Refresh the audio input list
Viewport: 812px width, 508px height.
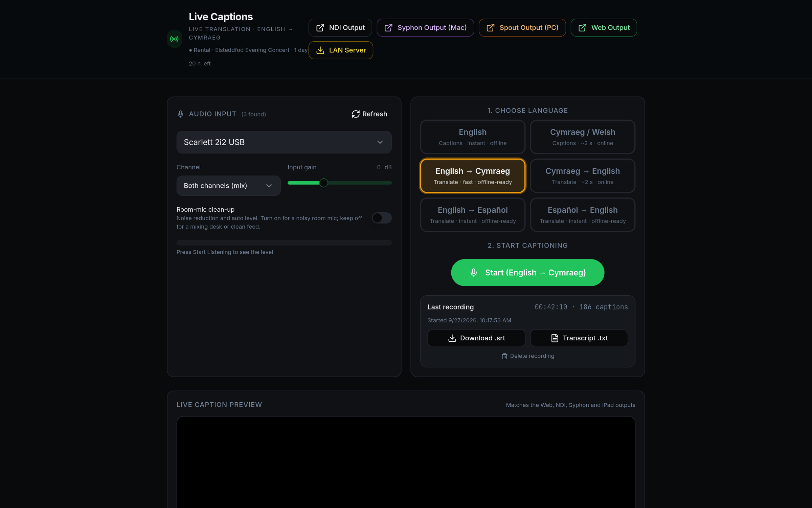(369, 114)
